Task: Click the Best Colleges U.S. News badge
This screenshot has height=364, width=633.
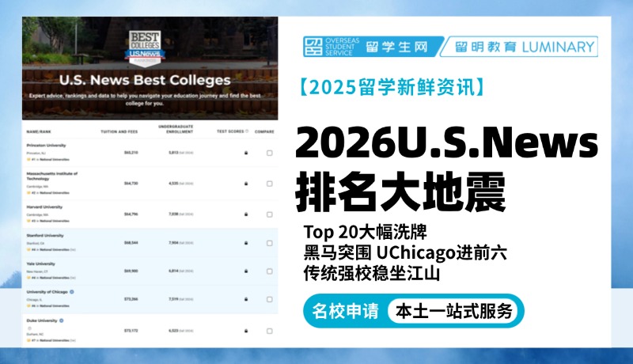Action: coord(145,48)
